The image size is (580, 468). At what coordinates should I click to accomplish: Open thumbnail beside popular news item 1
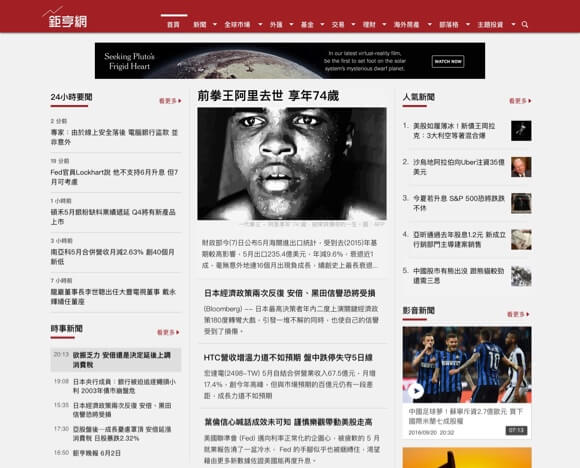[x=521, y=131]
